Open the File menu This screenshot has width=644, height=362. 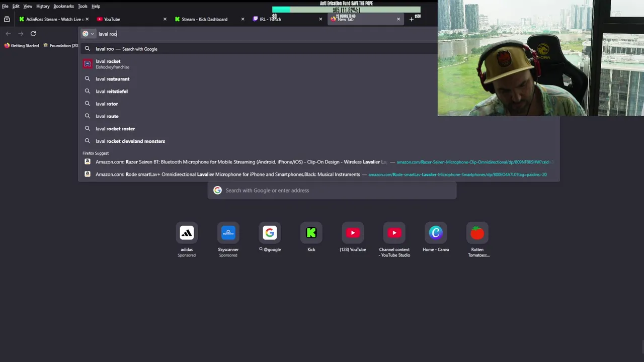(5, 6)
